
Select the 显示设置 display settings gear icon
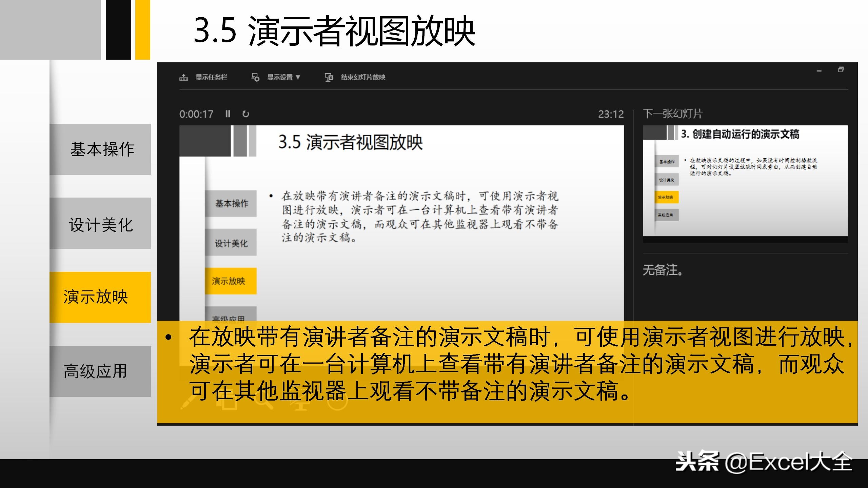256,78
